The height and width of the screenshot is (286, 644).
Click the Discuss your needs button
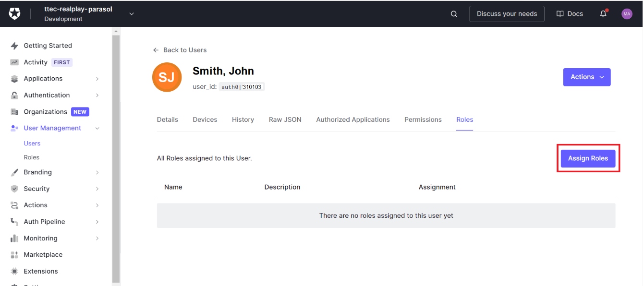click(507, 14)
